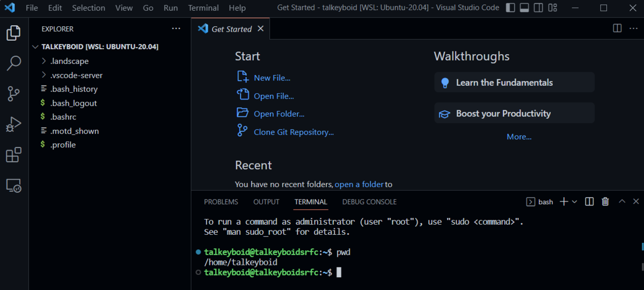Click the More... walkthroughs link

pos(519,137)
